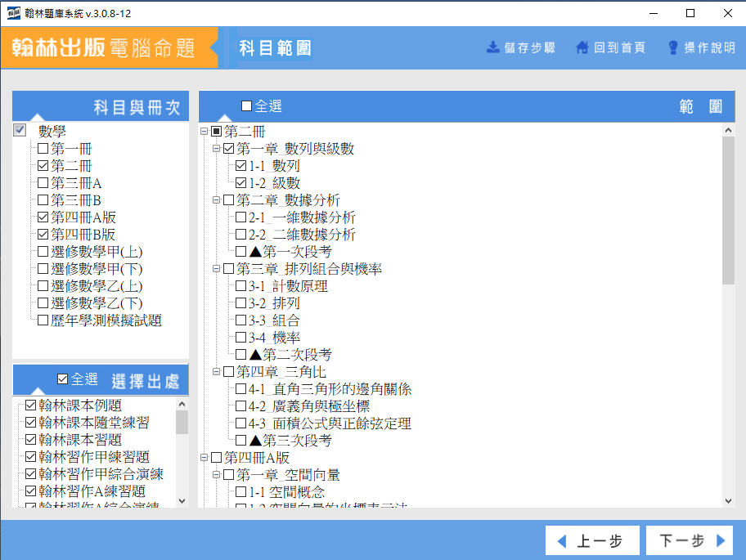Screen dimensions: 746x560
Task: Check 3-1_計數原理
Action: (x=240, y=285)
